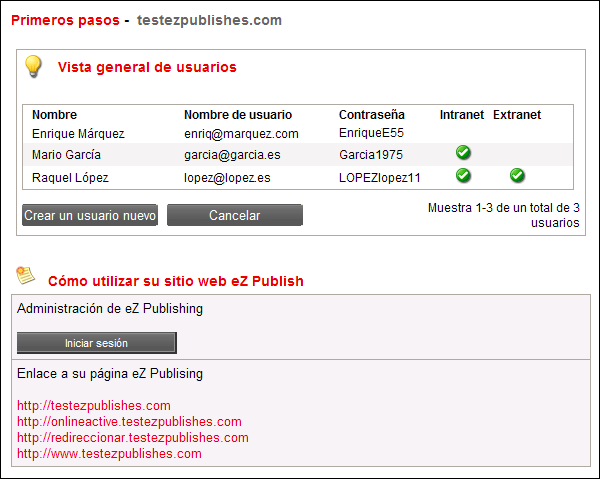
Task: Click password EnriqueE55
Action: (371, 133)
